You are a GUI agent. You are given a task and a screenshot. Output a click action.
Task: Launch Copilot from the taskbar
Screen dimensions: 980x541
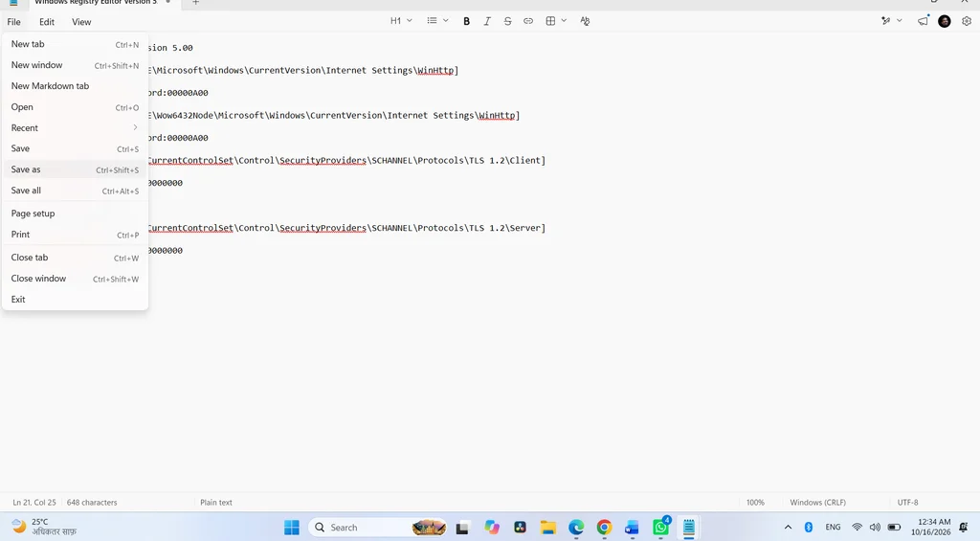point(492,528)
